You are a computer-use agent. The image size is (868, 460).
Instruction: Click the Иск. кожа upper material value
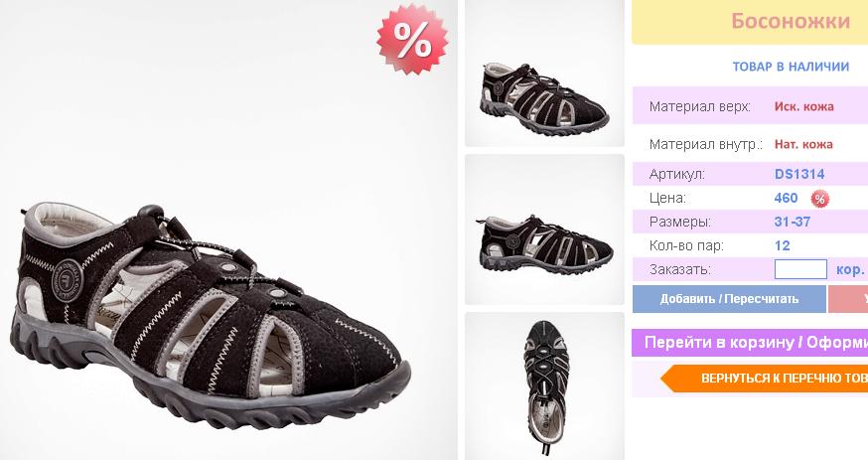[x=803, y=106]
